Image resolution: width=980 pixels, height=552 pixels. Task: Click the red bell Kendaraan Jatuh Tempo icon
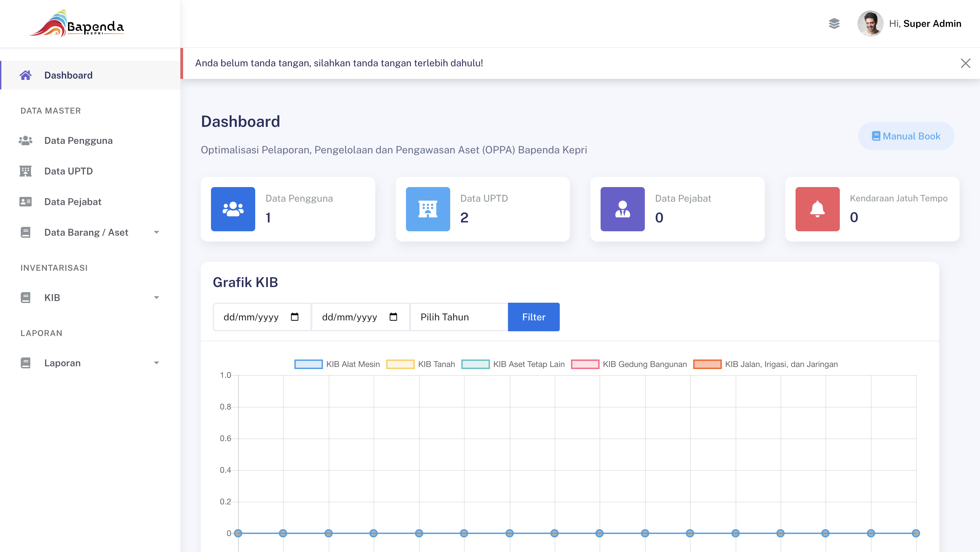817,209
